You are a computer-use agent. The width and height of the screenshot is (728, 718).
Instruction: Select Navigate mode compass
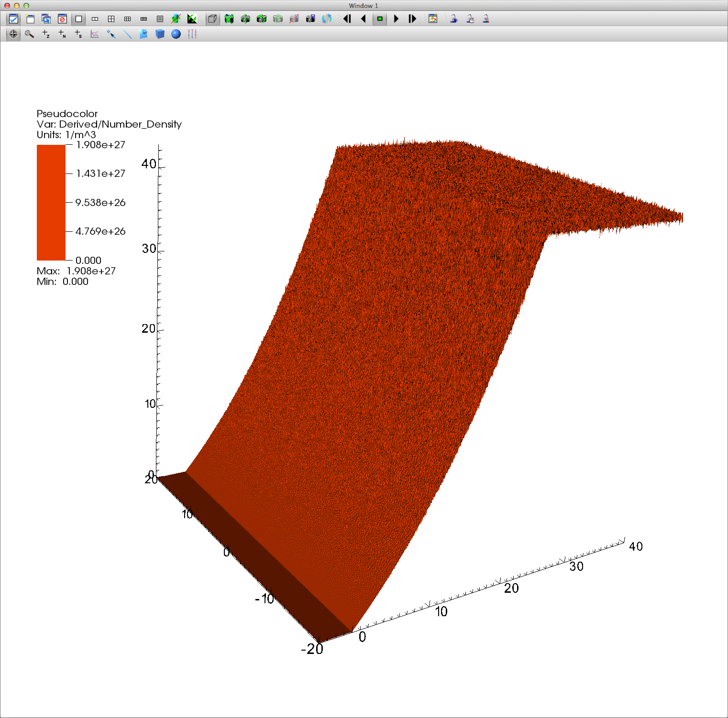click(x=13, y=34)
